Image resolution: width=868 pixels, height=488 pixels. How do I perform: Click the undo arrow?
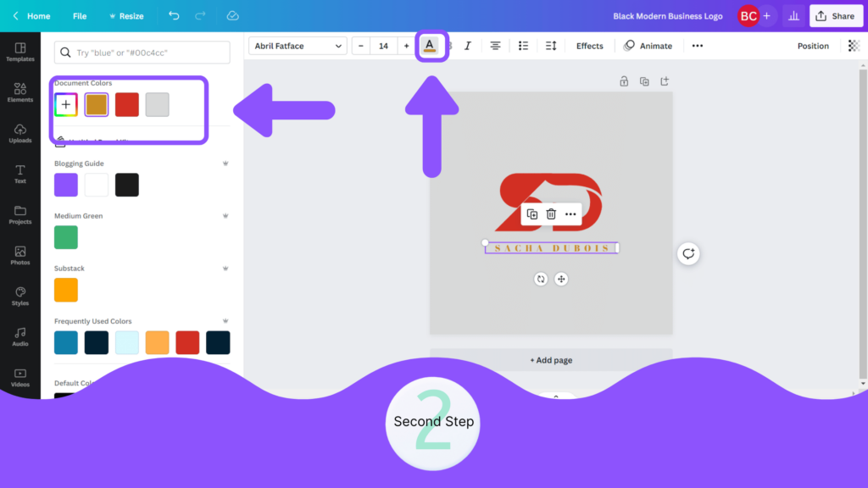click(x=174, y=15)
